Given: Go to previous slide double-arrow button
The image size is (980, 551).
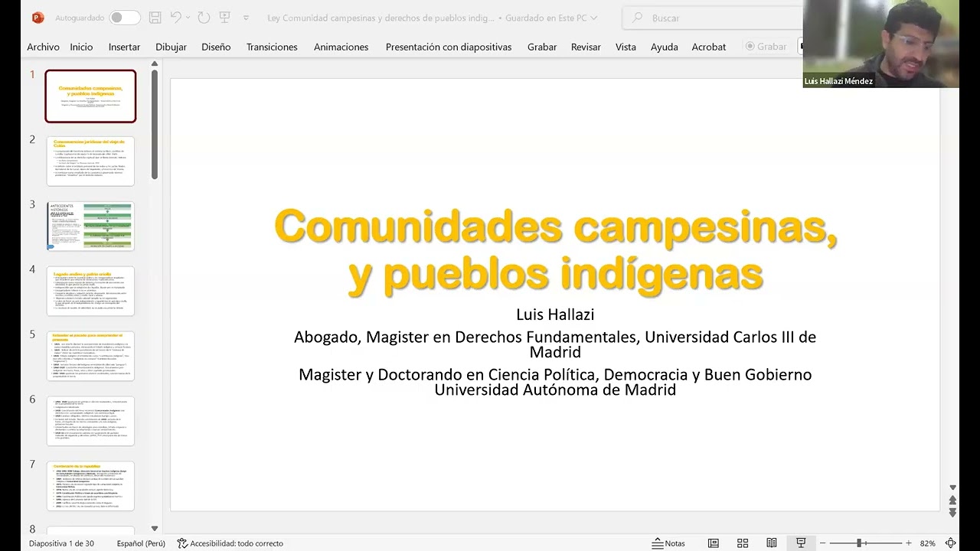Looking at the screenshot, I should coord(952,500).
